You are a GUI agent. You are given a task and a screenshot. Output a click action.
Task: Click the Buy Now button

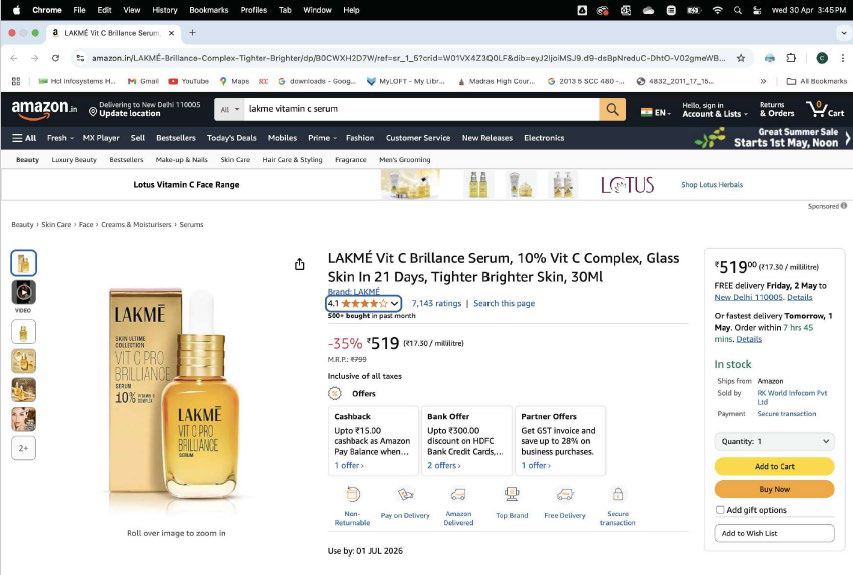pyautogui.click(x=774, y=489)
